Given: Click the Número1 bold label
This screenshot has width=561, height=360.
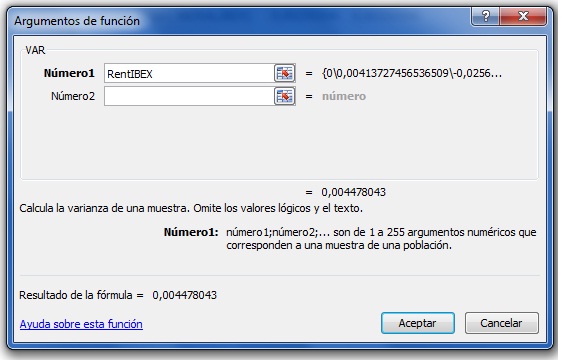Looking at the screenshot, I should [69, 73].
